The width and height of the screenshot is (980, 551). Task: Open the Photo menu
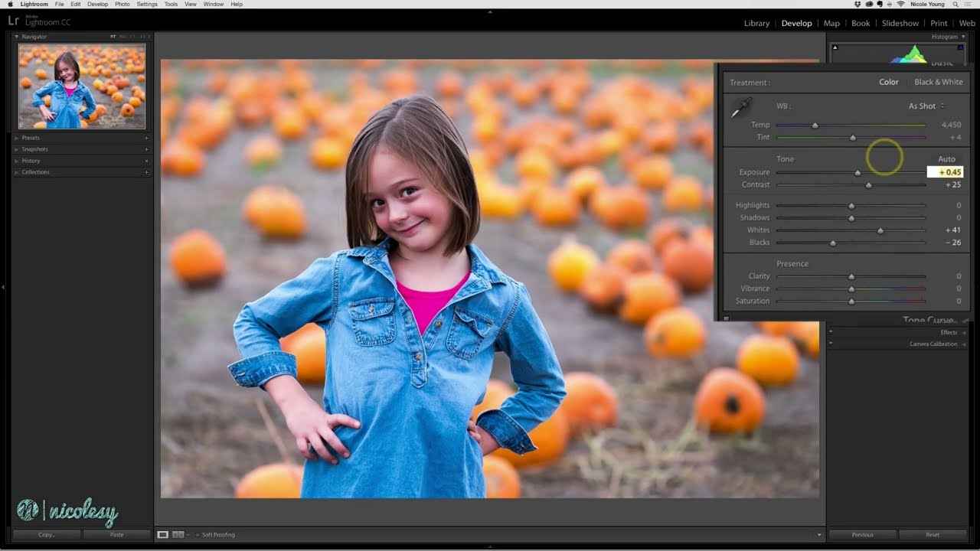[x=122, y=5]
